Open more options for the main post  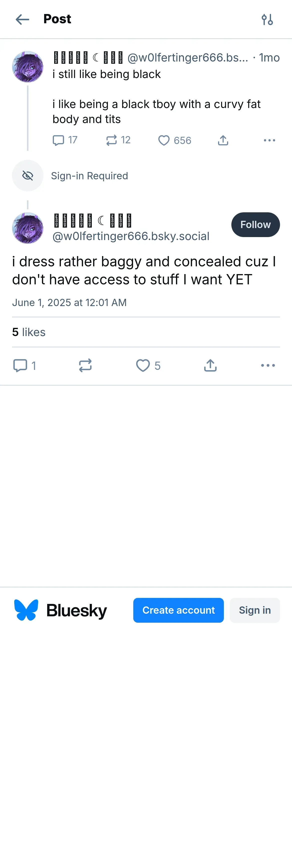coord(268,365)
